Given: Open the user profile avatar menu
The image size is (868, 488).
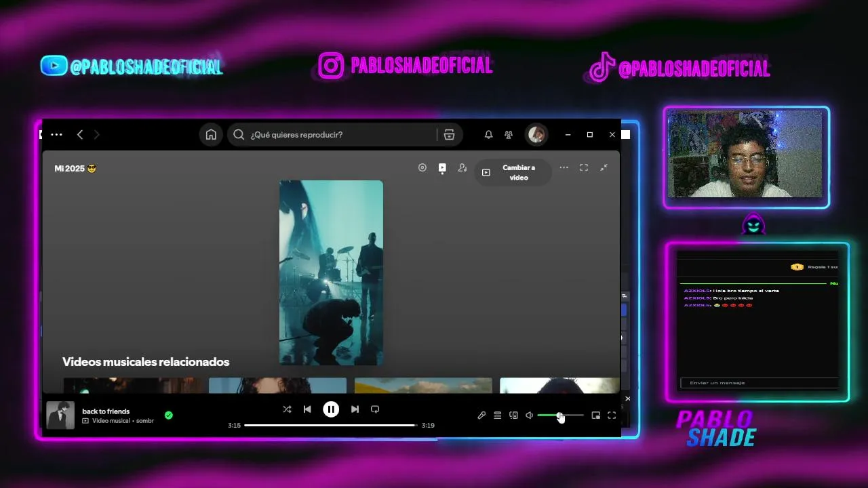Looking at the screenshot, I should point(536,134).
